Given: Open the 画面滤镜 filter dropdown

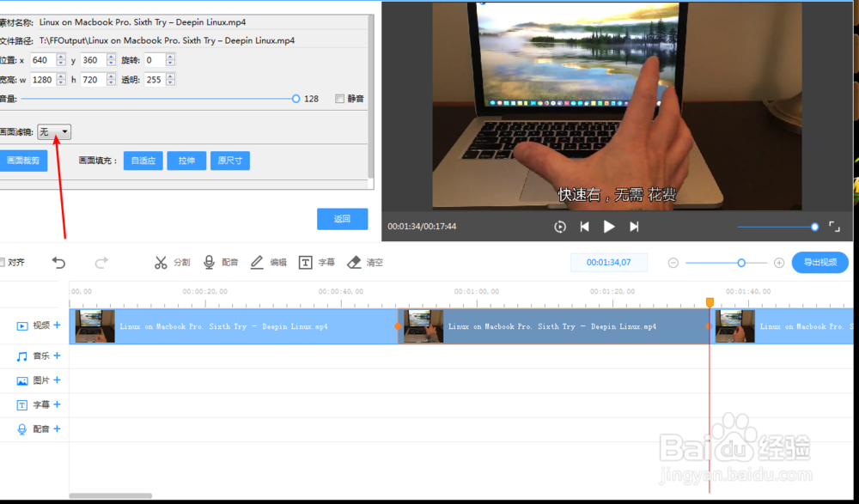Looking at the screenshot, I should pos(53,132).
